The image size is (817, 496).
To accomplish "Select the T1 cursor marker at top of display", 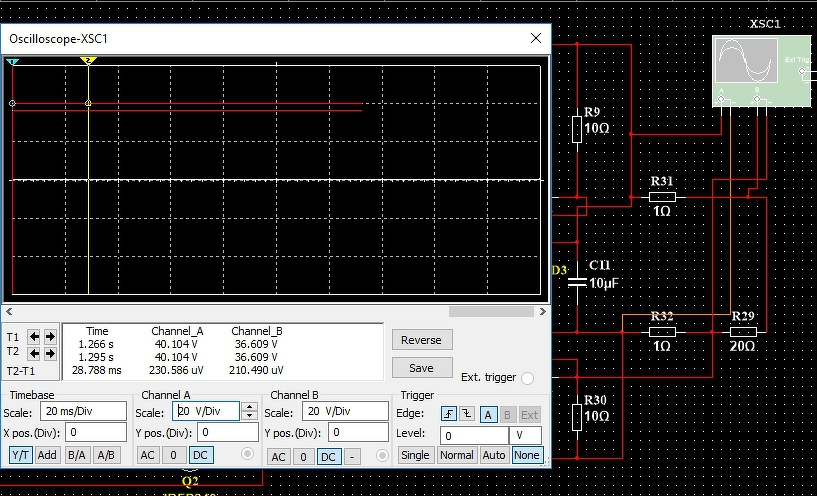I will tap(13, 62).
